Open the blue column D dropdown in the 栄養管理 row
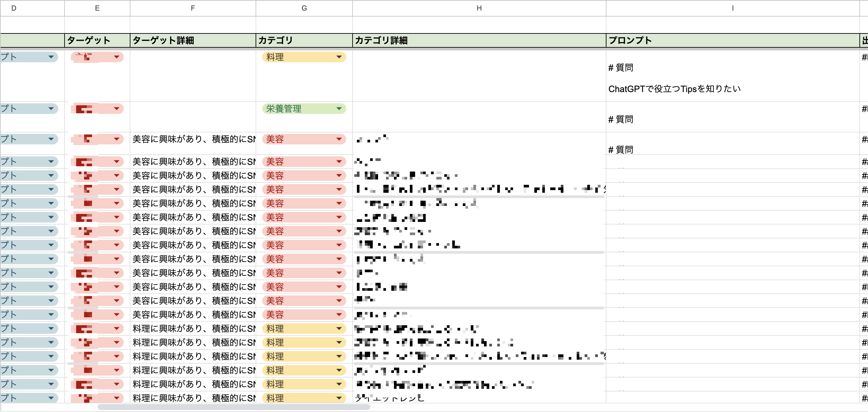The image size is (868, 412). (x=51, y=109)
